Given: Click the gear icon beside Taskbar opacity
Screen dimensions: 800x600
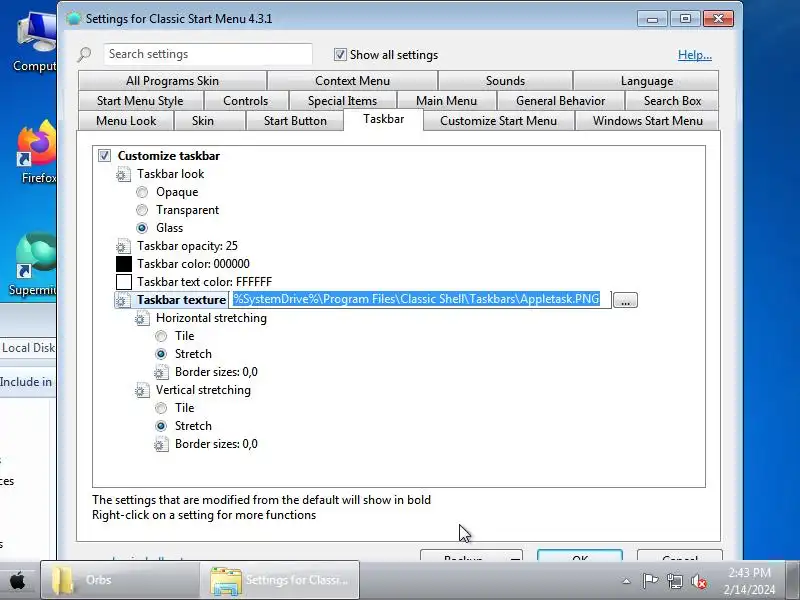Looking at the screenshot, I should [123, 246].
